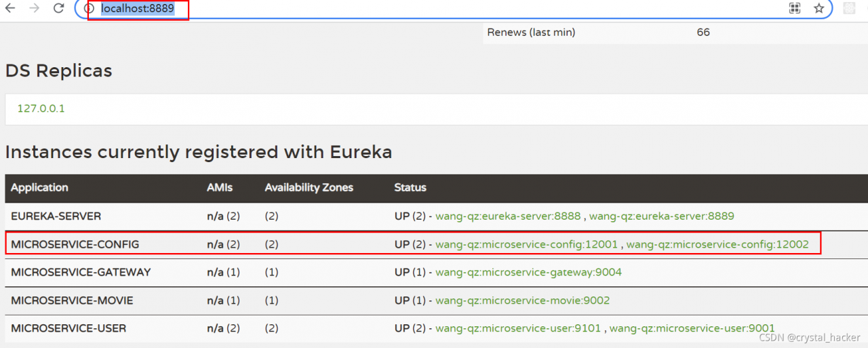Screen dimensions: 868x348
Task: Open wang-qz:microservice-gateway:9004 instance link
Action: click(528, 272)
